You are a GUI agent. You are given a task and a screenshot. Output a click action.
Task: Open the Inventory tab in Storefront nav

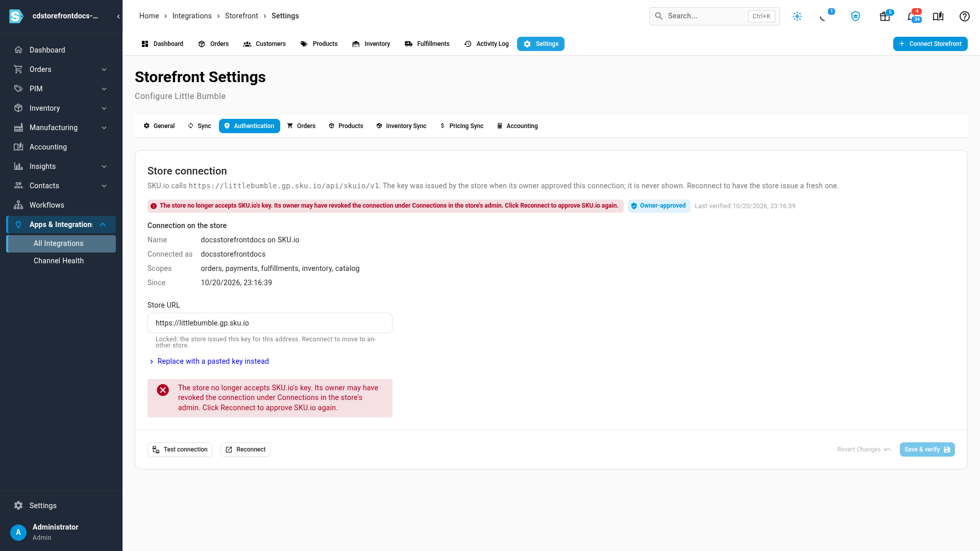(x=371, y=44)
